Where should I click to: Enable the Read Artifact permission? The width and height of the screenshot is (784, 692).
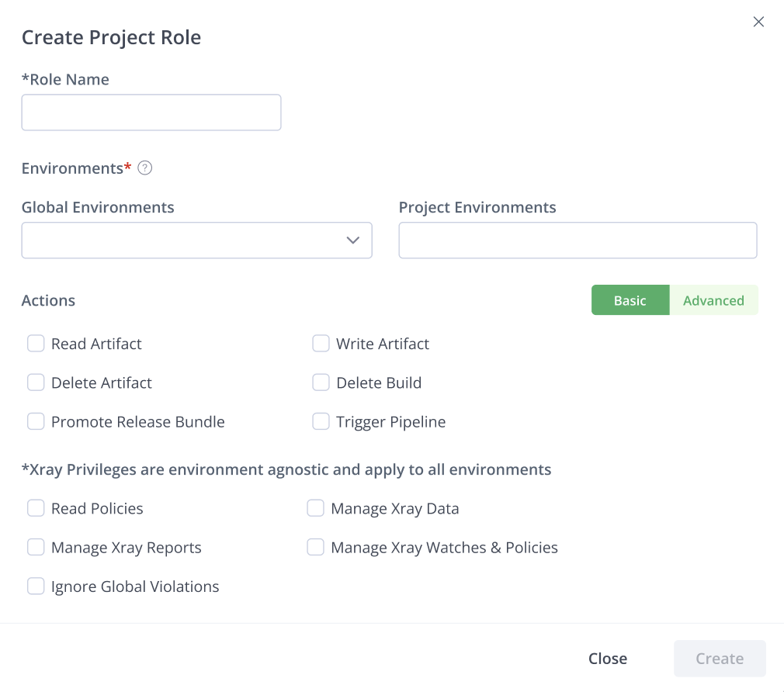coord(36,343)
